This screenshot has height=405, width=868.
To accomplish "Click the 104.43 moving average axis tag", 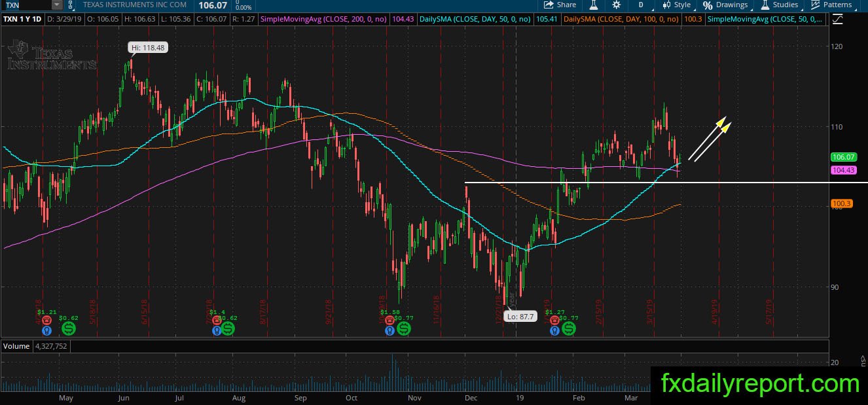I will pos(843,170).
